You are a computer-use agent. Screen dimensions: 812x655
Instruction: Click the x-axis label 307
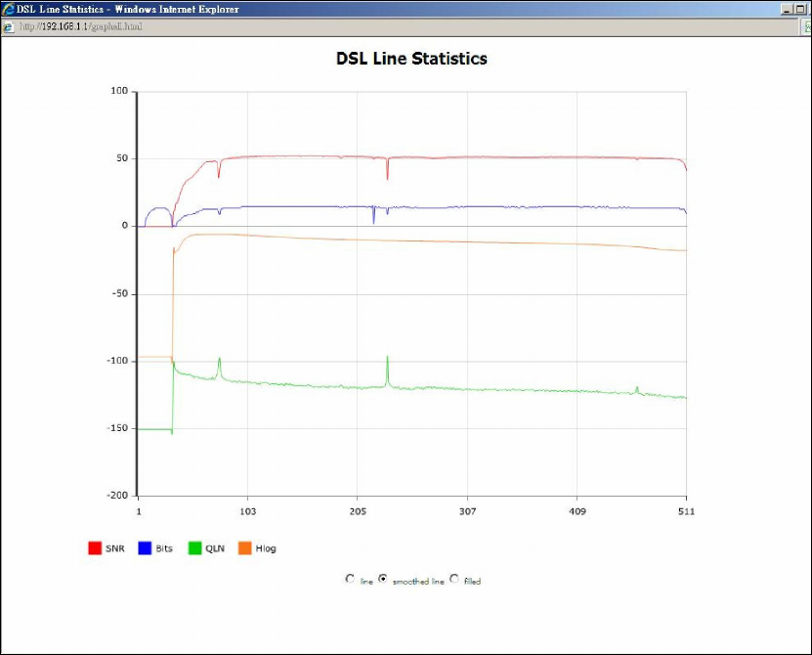tap(468, 512)
